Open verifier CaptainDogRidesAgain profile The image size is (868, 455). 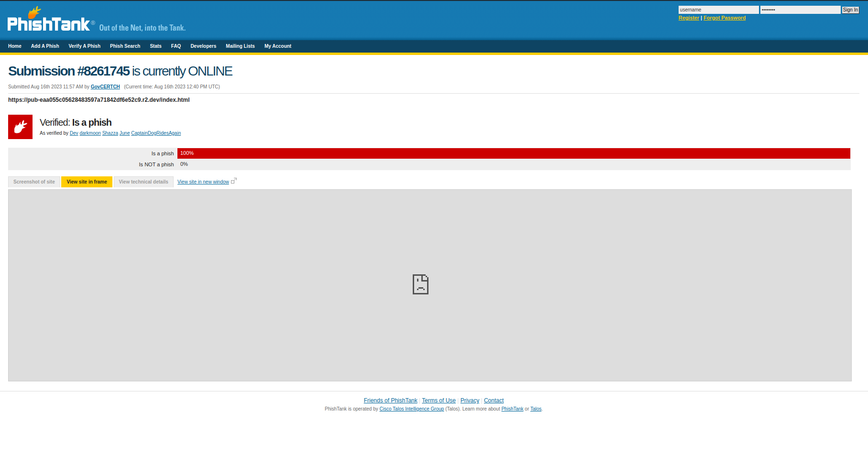(156, 133)
